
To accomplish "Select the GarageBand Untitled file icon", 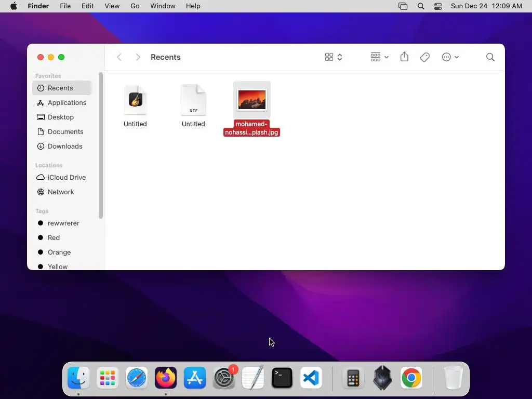I will point(136,100).
